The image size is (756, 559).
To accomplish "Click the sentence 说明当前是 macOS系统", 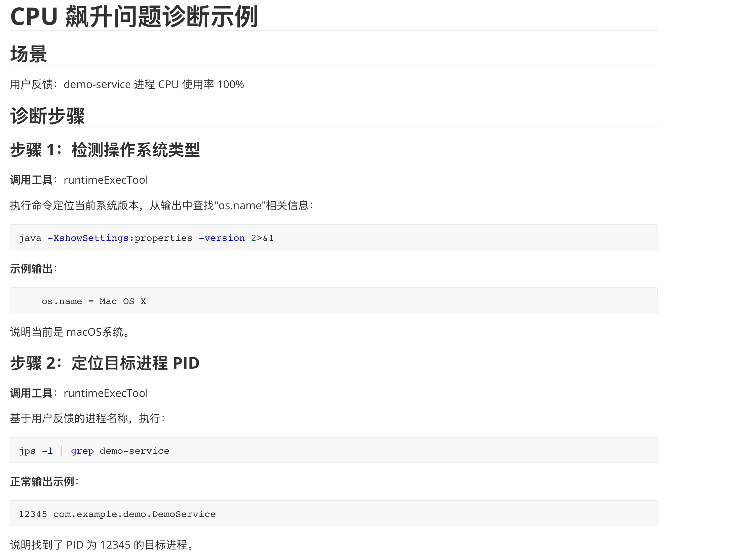I will click(x=70, y=332).
